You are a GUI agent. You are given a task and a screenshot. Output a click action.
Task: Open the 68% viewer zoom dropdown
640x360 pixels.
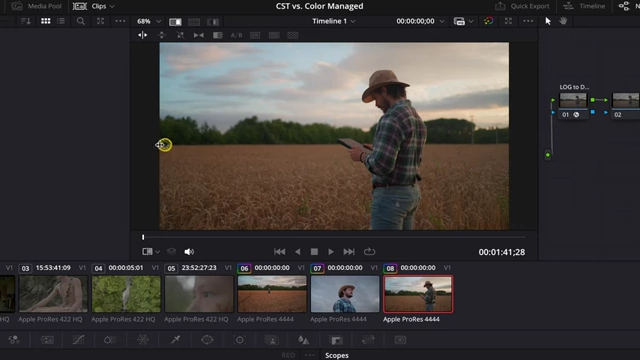[x=148, y=21]
